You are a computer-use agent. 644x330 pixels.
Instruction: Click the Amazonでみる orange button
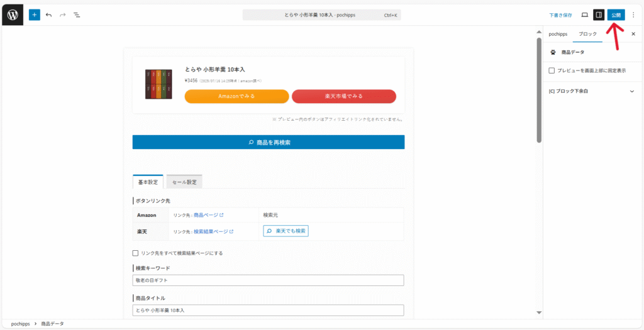[x=236, y=96]
